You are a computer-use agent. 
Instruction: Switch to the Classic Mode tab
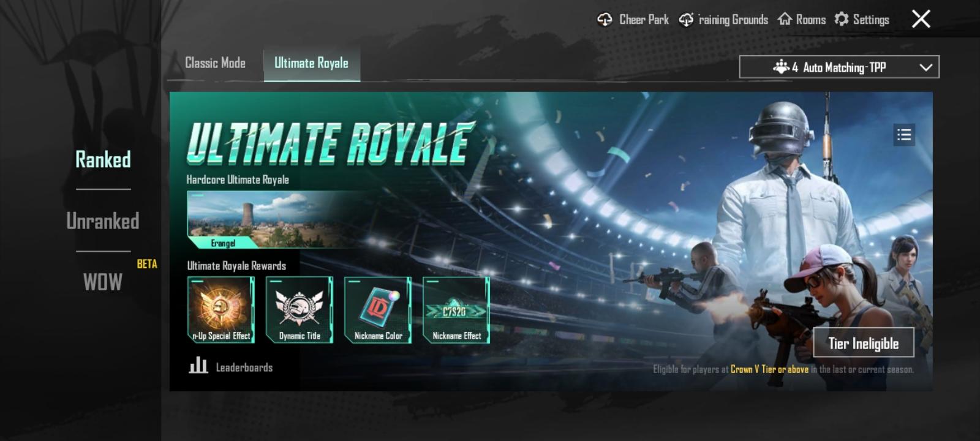215,63
